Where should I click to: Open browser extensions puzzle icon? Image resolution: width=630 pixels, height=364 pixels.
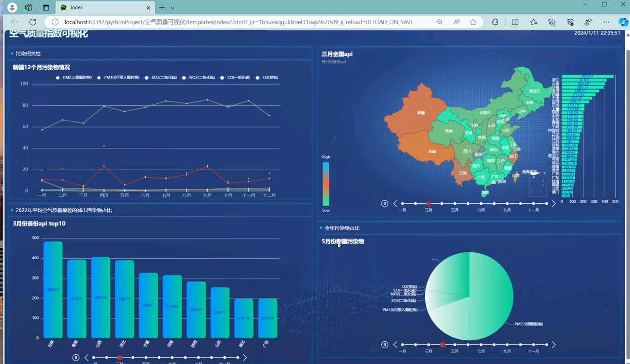click(495, 22)
